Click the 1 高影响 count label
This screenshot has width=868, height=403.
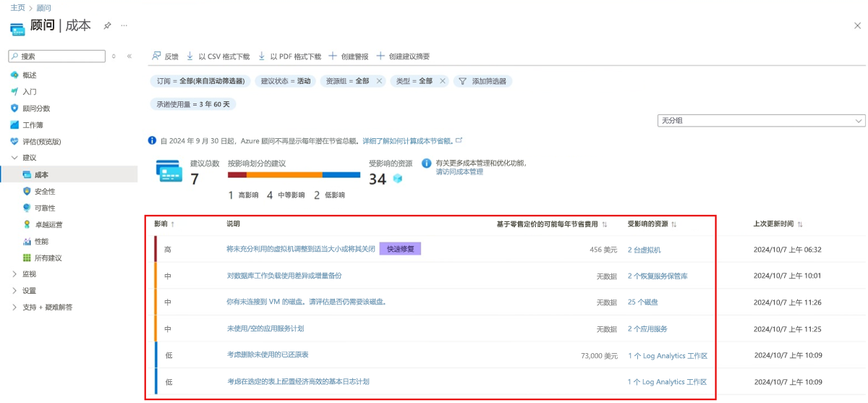tap(243, 195)
